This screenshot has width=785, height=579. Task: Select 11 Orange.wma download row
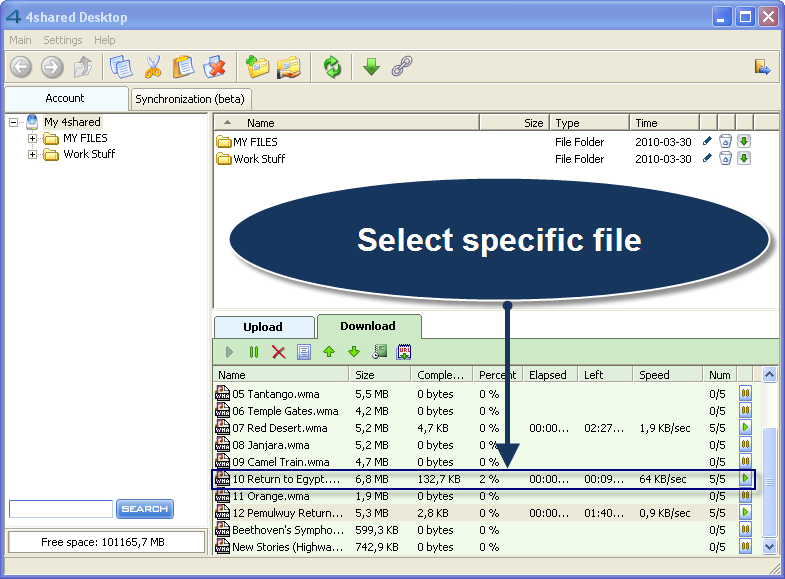click(484, 496)
